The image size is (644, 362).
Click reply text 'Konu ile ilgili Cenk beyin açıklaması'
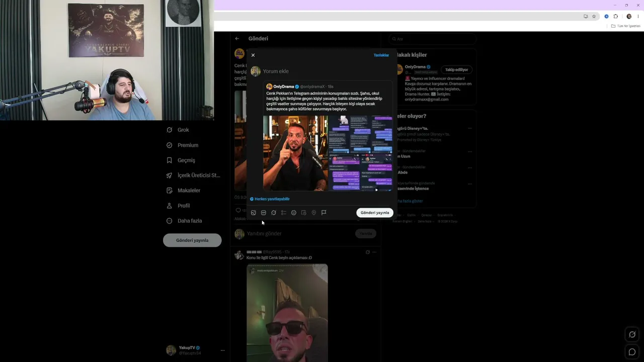(x=279, y=258)
